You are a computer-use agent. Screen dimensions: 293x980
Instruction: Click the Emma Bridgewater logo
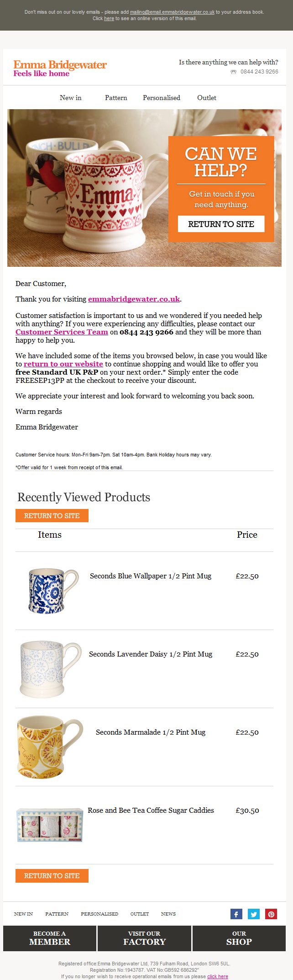coord(60,68)
